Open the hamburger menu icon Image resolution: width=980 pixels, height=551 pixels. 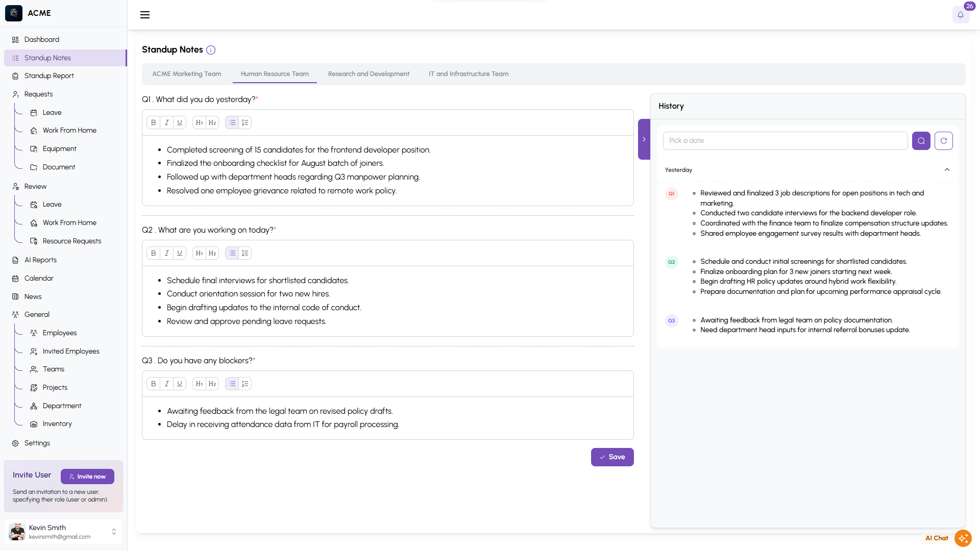[x=145, y=15]
